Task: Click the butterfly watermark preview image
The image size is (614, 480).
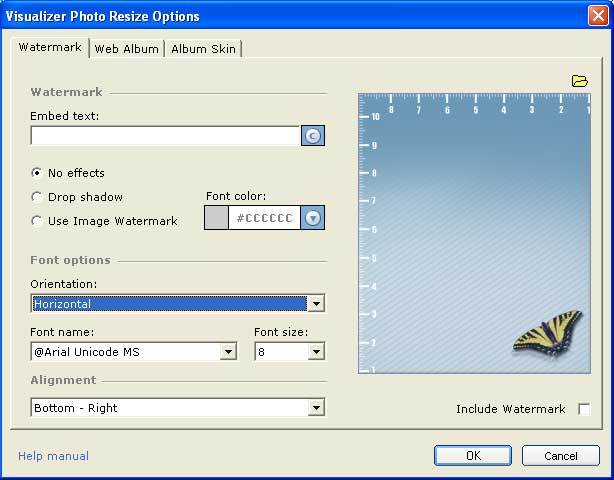Action: tap(548, 334)
